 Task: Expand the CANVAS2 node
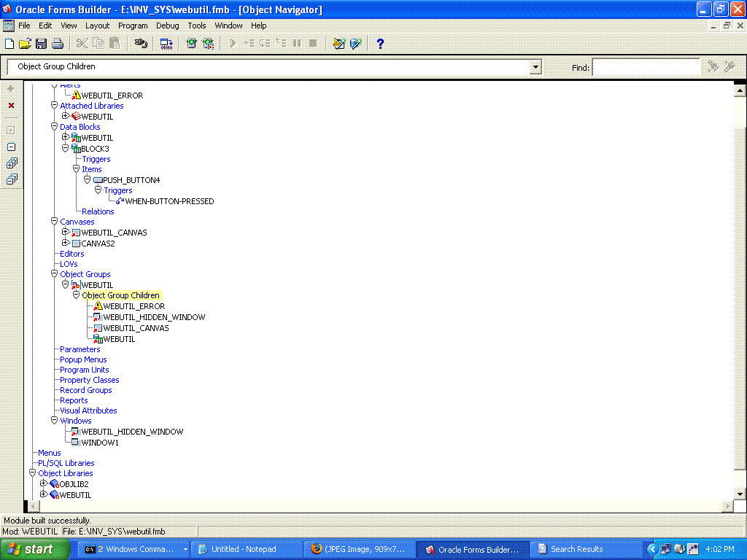click(x=65, y=243)
